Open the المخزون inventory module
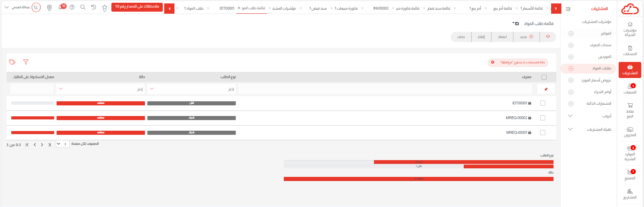Screen dimensions: 644x207 coord(630,132)
